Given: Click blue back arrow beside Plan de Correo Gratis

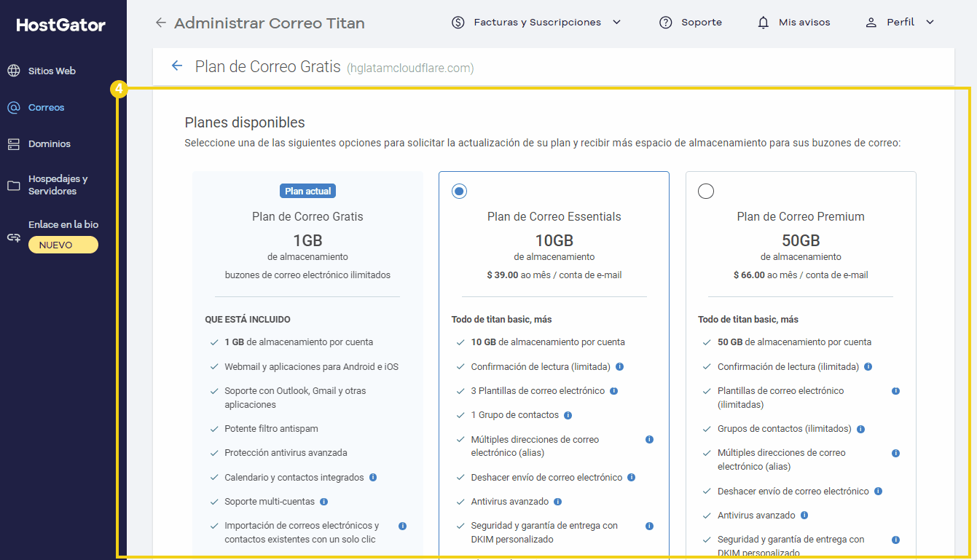Looking at the screenshot, I should (176, 66).
